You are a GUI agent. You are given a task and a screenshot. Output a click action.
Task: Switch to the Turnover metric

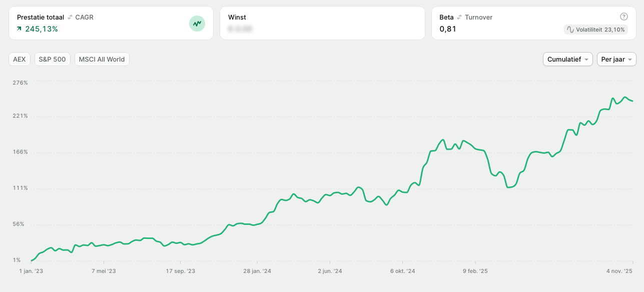click(x=478, y=17)
